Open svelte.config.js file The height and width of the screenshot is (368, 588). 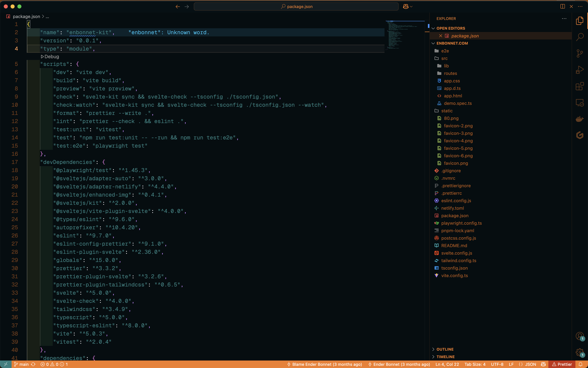[x=456, y=253]
